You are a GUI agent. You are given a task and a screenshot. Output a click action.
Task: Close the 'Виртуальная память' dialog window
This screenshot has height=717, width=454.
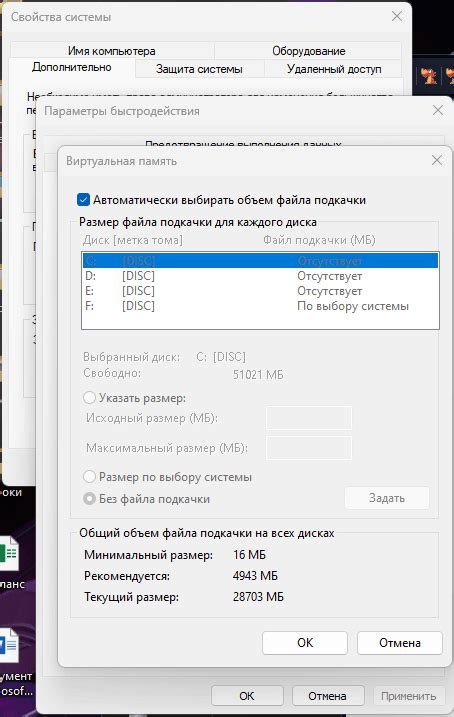click(x=437, y=160)
